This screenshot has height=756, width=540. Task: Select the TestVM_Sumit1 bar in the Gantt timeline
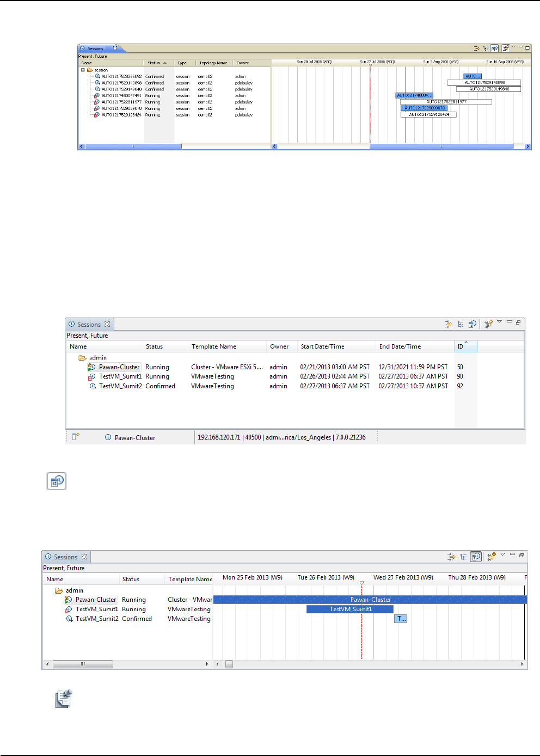pyautogui.click(x=350, y=609)
